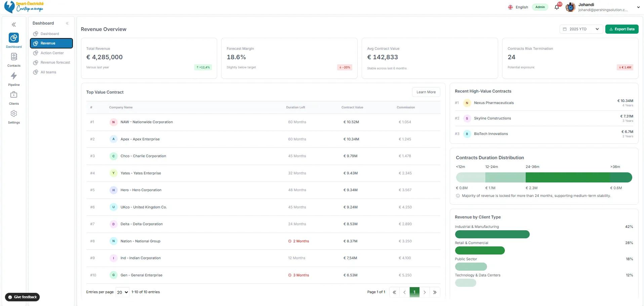
Task: Open Clients briefcase icon
Action: coord(14,95)
